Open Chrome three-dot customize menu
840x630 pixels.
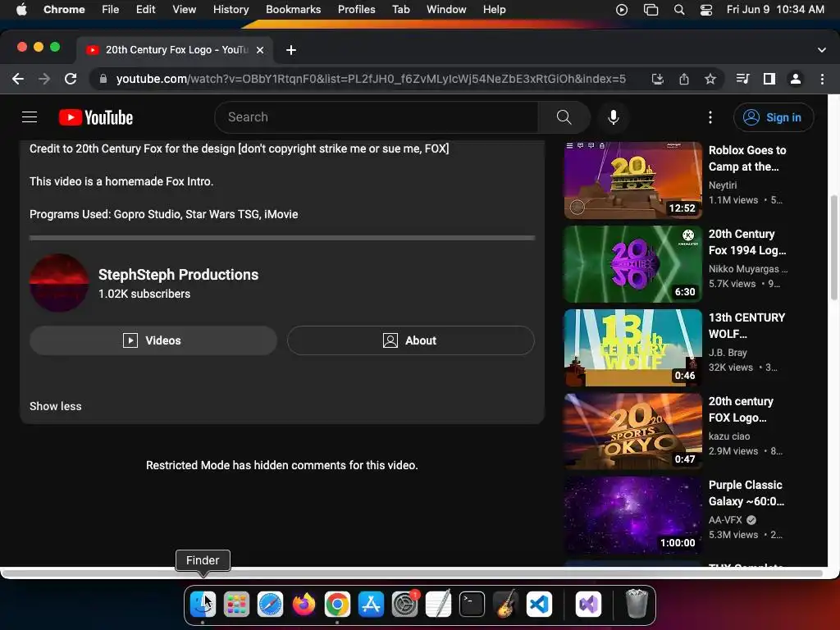(822, 79)
